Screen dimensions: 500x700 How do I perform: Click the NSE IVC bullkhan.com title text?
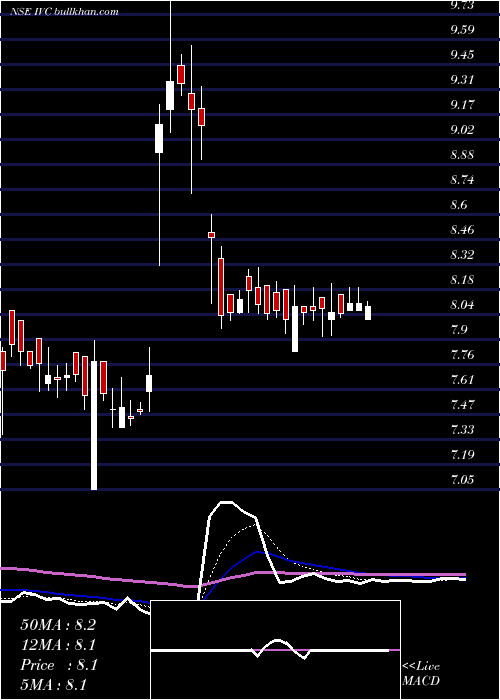click(x=65, y=12)
